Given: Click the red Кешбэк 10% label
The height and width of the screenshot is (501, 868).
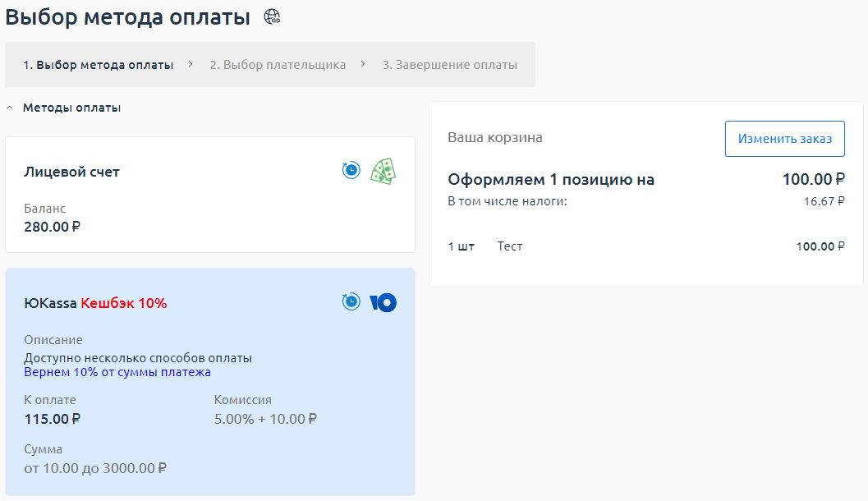Looking at the screenshot, I should click(x=123, y=303).
